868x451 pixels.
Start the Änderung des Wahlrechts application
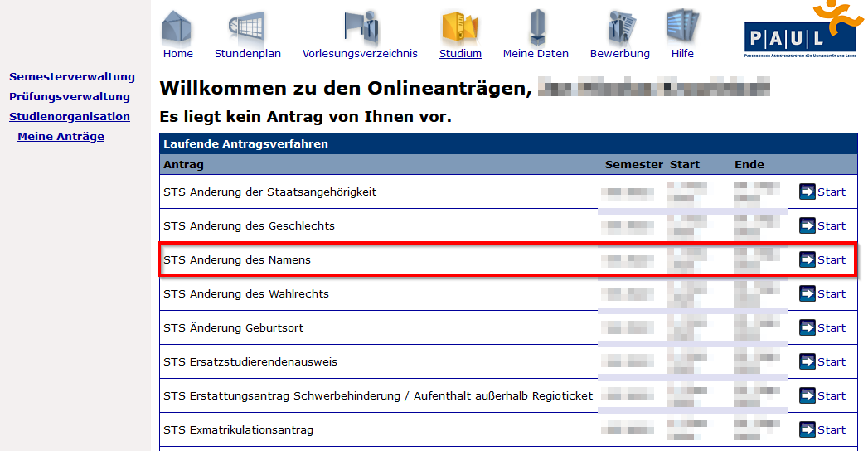(831, 294)
